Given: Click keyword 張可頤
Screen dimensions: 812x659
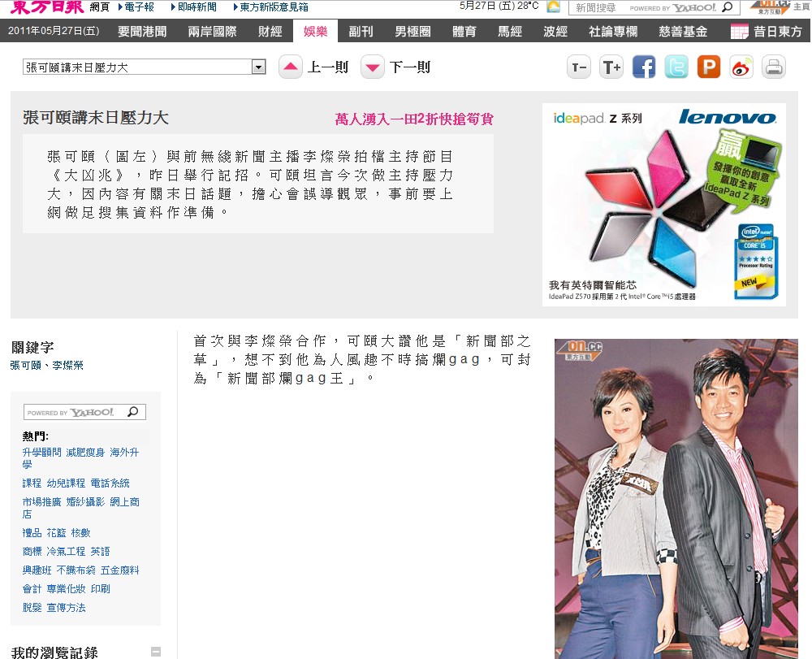Looking at the screenshot, I should pos(26,365).
